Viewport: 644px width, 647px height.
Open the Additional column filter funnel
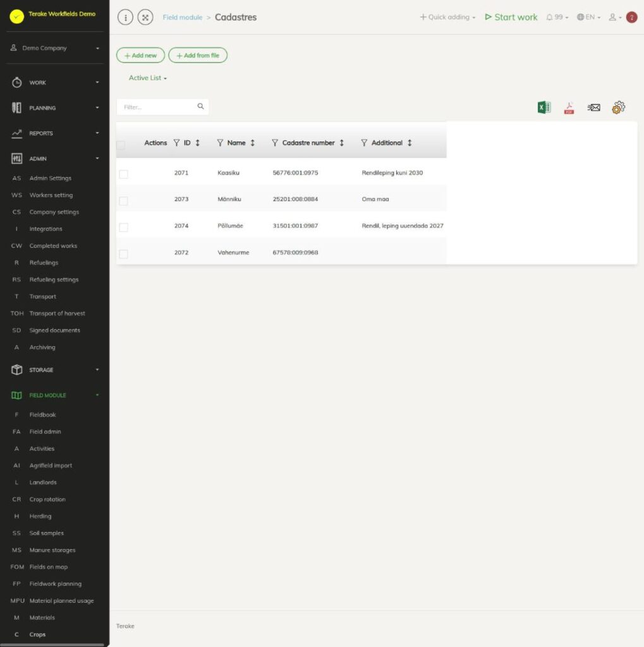(364, 143)
